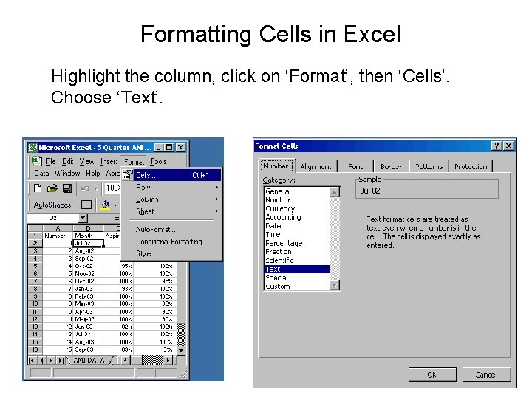Close the Format Cells dialog with X
Viewport: 532px width, 399px height.
pyautogui.click(x=508, y=146)
